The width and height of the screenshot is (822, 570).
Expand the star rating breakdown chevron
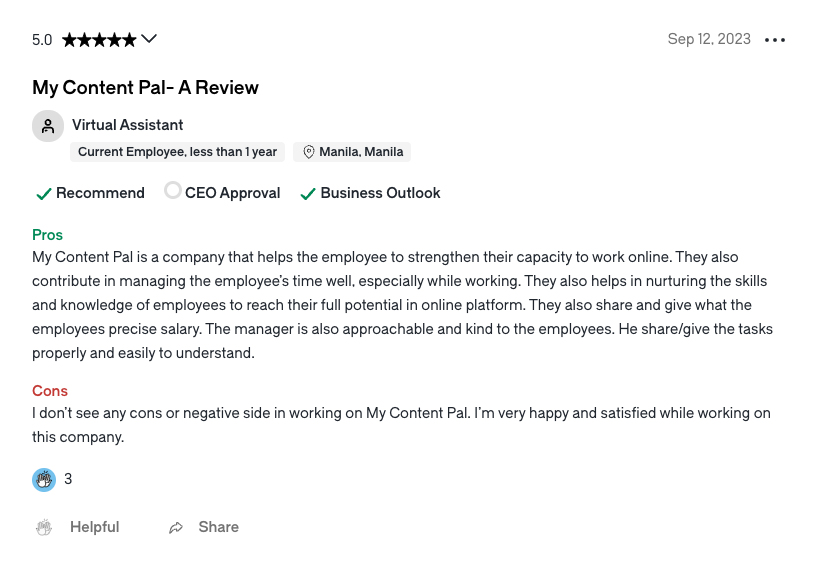[x=149, y=39]
